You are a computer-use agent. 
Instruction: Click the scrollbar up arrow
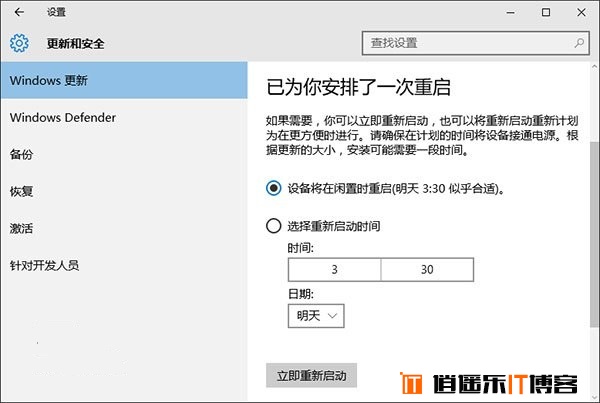(x=595, y=67)
